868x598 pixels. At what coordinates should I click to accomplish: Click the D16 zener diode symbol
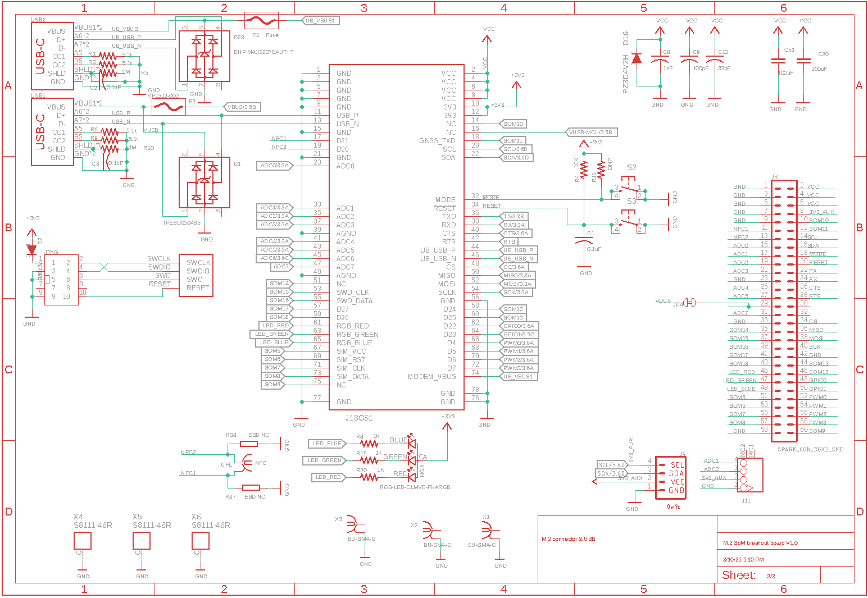(637, 58)
